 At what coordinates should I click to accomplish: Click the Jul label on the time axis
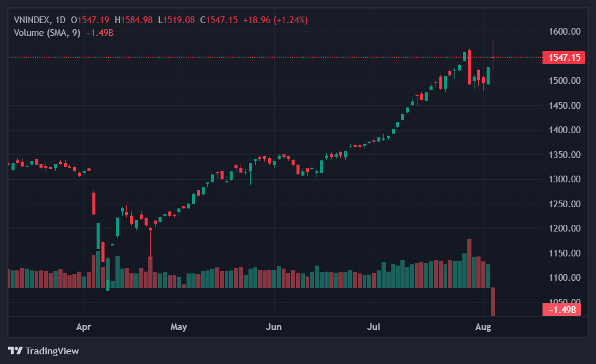pos(374,327)
